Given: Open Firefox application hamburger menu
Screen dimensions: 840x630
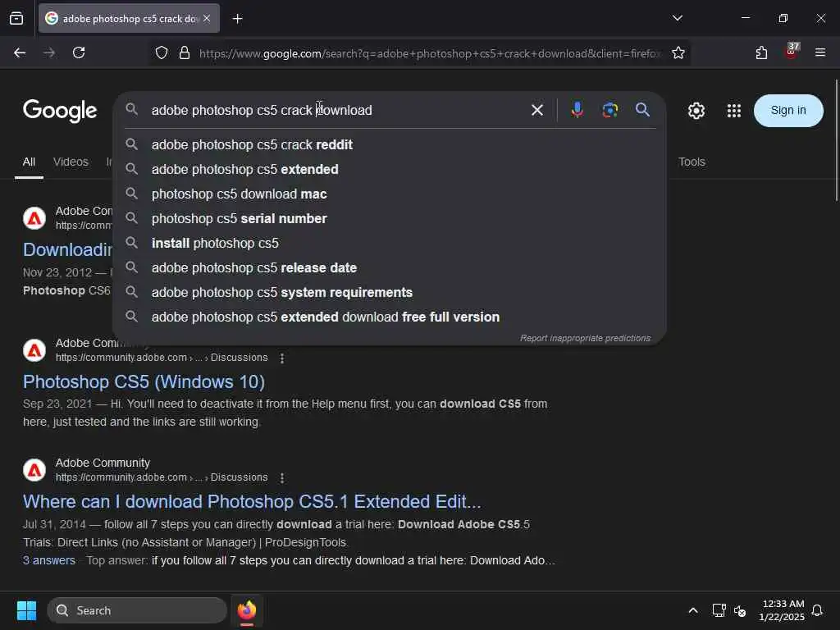Looking at the screenshot, I should [819, 52].
